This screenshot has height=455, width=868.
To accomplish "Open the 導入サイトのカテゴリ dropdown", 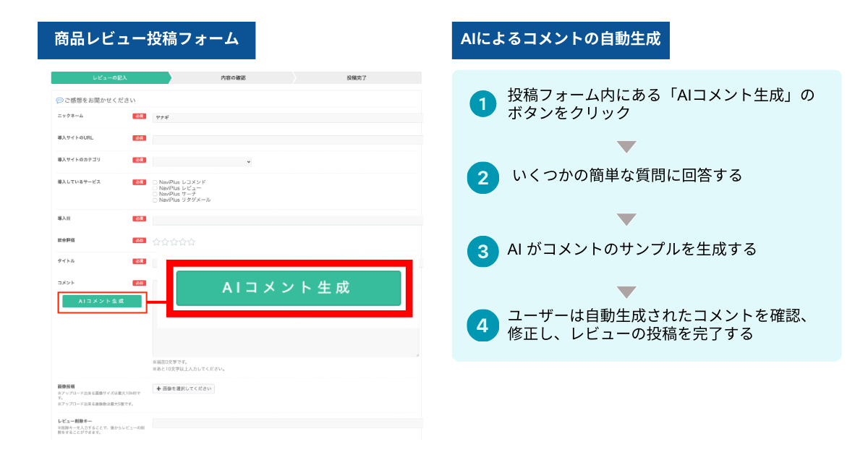I will click(202, 162).
